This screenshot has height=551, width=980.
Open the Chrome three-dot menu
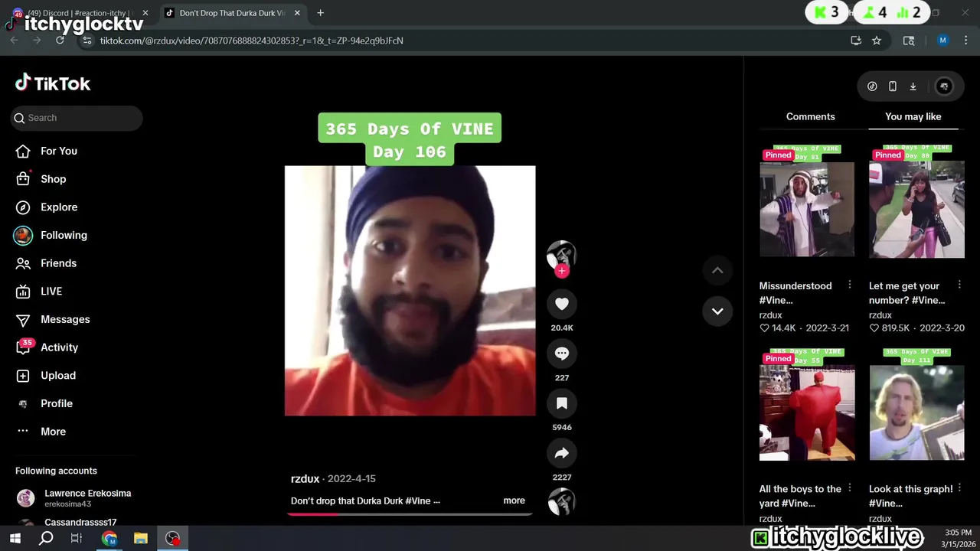tap(965, 41)
